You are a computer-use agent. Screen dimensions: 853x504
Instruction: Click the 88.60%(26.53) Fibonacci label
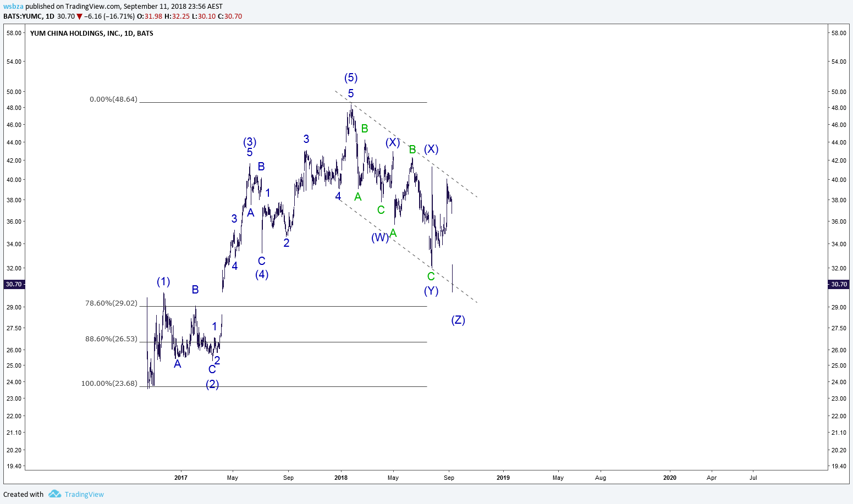[x=111, y=339]
